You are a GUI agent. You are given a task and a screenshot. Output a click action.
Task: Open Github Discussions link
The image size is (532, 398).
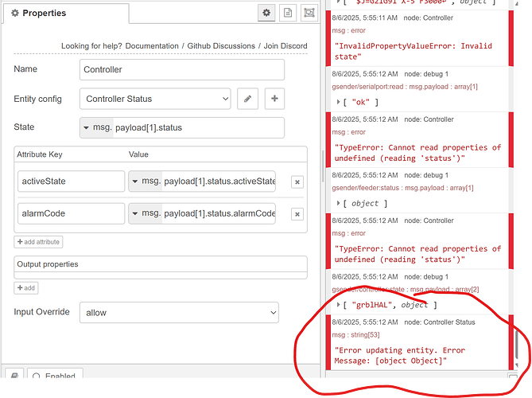point(221,46)
